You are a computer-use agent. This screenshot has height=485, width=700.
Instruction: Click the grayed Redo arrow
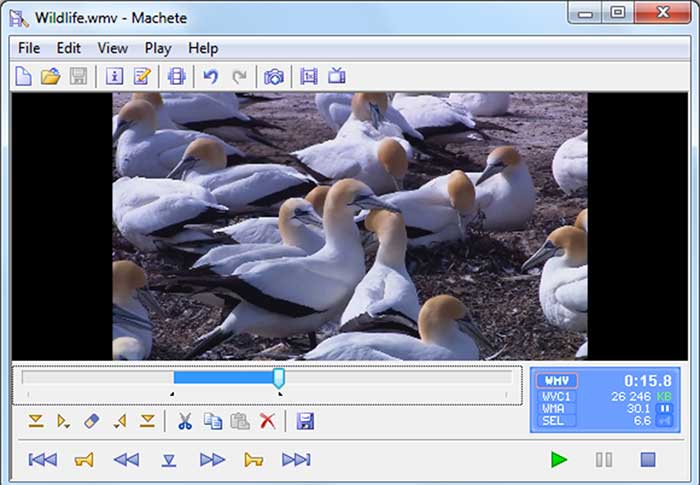tap(239, 77)
